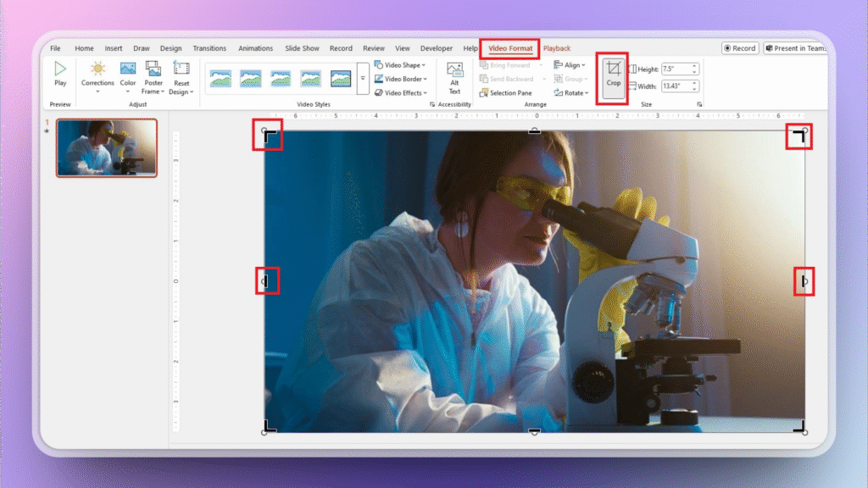Select the Crop tool
868x488 pixels.
coord(613,76)
